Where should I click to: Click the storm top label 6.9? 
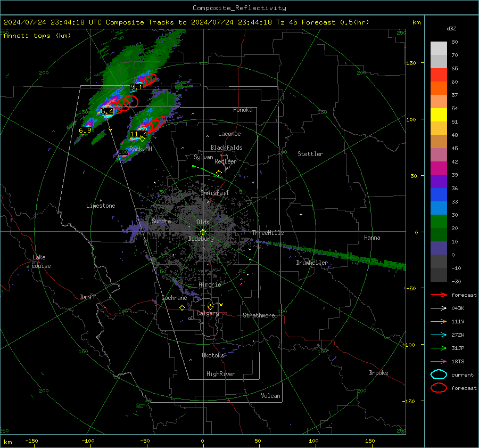[85, 131]
